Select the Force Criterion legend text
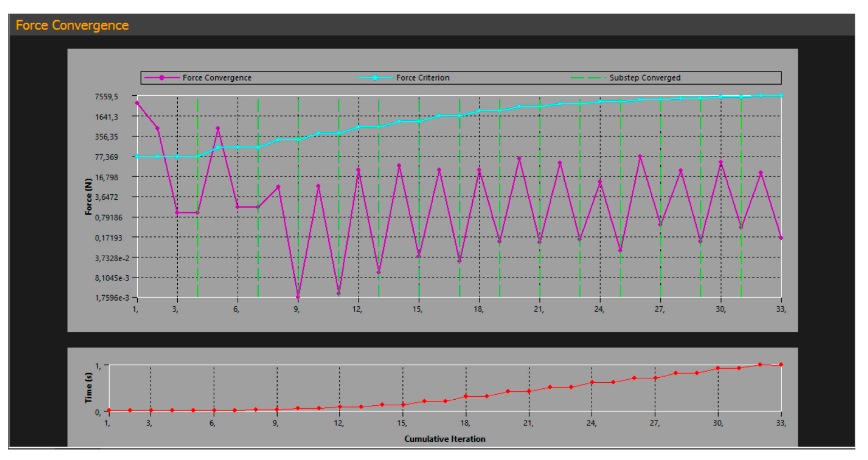 (422, 78)
